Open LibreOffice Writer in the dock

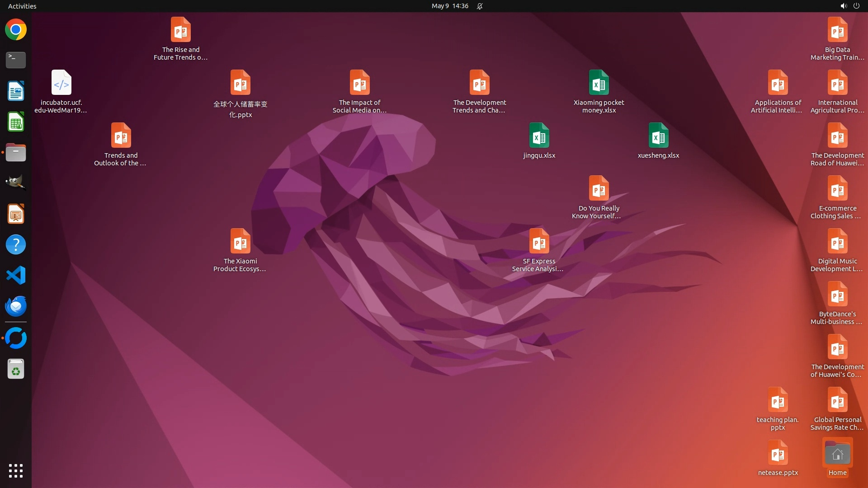pyautogui.click(x=16, y=91)
